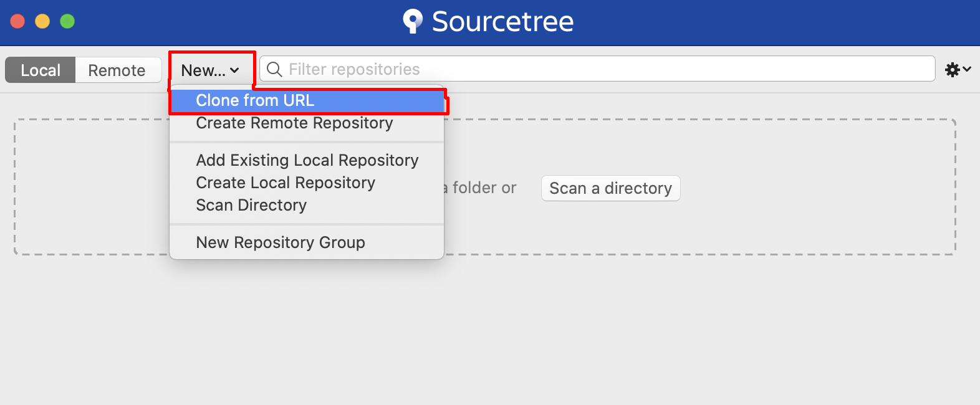Switch to the Remote tab
The width and height of the screenshot is (980, 405).
(x=117, y=70)
